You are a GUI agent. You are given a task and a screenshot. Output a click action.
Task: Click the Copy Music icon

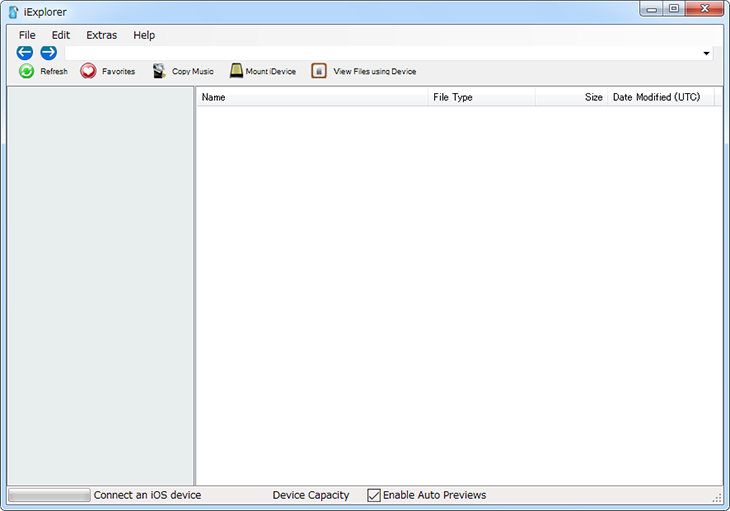point(159,71)
